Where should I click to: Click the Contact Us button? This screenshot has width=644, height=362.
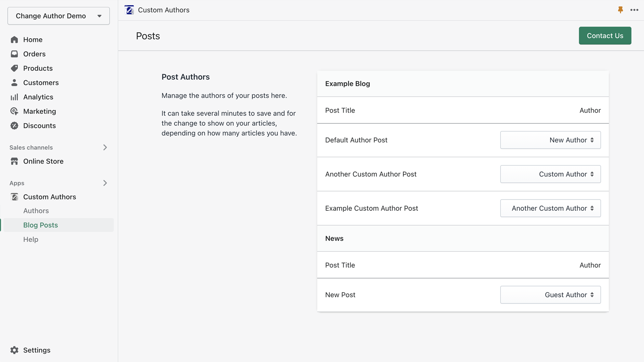pyautogui.click(x=605, y=35)
